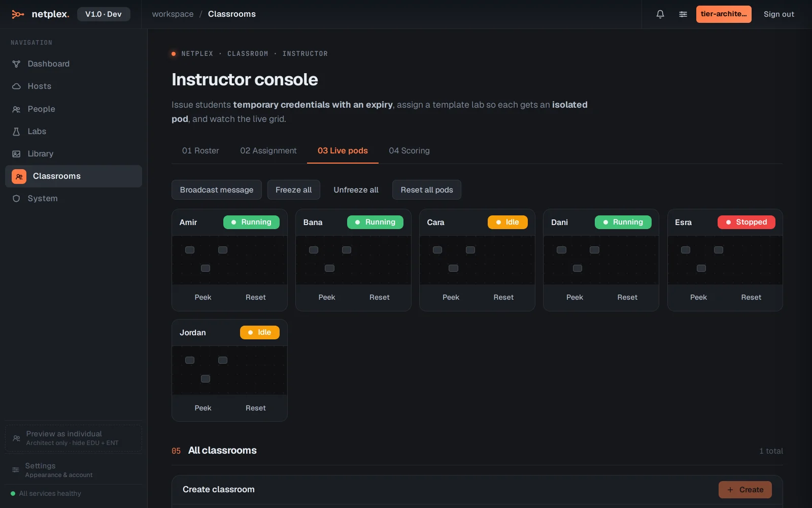Screen dimensions: 812x508
Task: Open the tier-archite... account badge
Action: coord(724,14)
